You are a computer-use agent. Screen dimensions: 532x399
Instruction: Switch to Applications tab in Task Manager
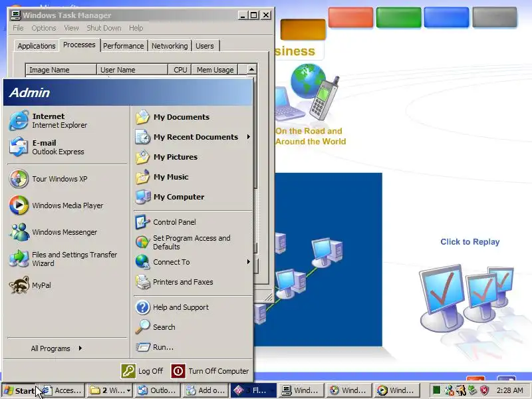coord(37,46)
